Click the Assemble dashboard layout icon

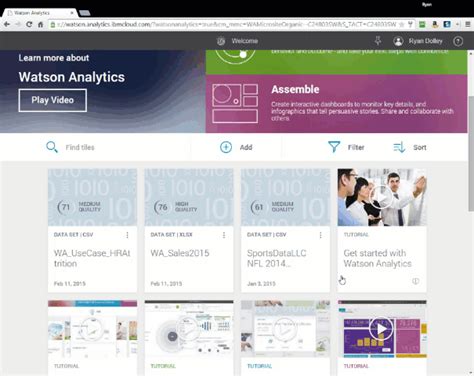235,103
